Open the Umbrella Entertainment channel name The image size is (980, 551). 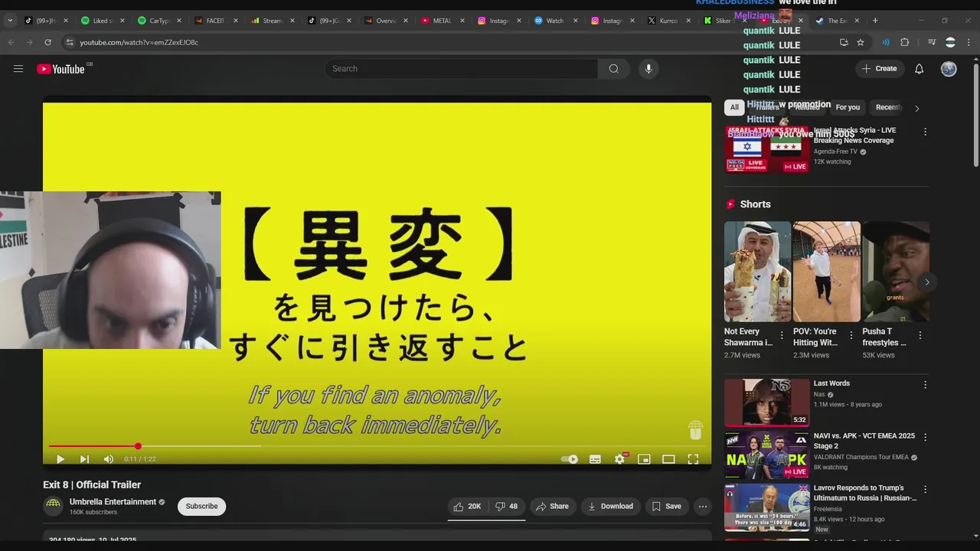pos(113,502)
